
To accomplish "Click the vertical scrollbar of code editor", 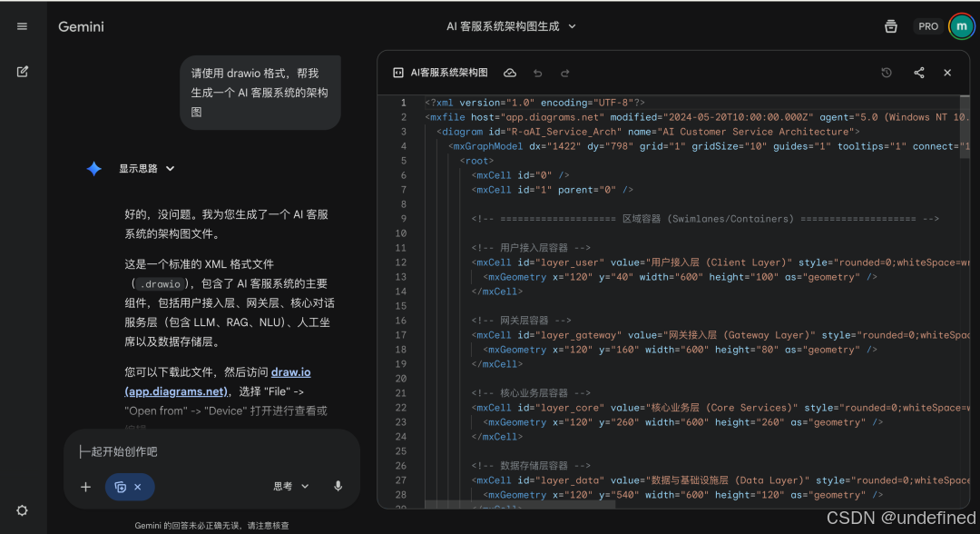I will (965, 127).
